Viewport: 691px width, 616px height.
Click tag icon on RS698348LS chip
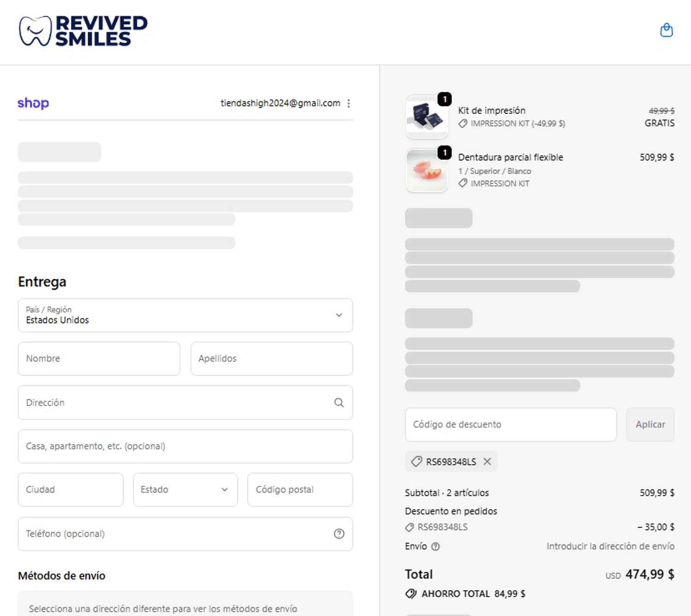point(416,461)
